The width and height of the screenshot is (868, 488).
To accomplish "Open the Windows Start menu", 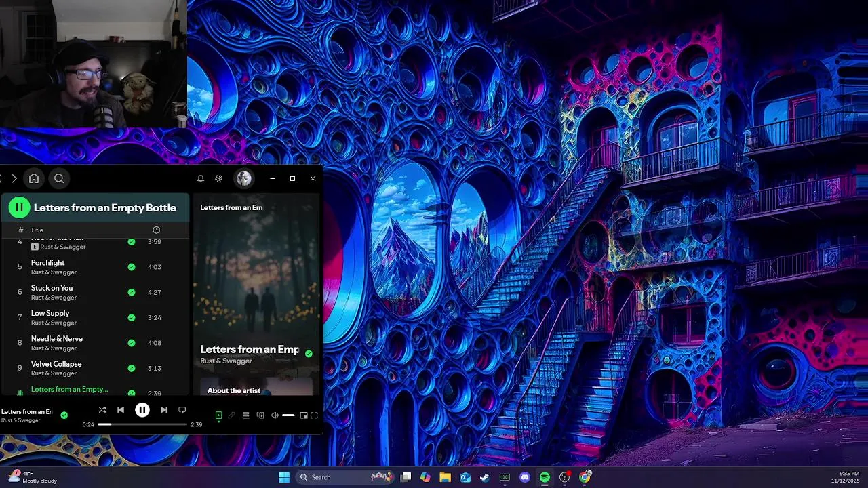I will pyautogui.click(x=284, y=477).
